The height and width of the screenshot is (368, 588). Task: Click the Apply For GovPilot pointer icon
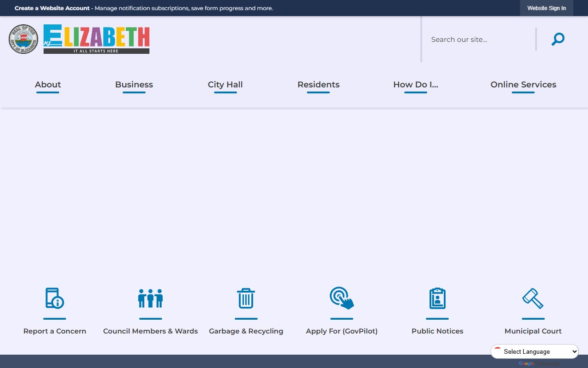(342, 298)
